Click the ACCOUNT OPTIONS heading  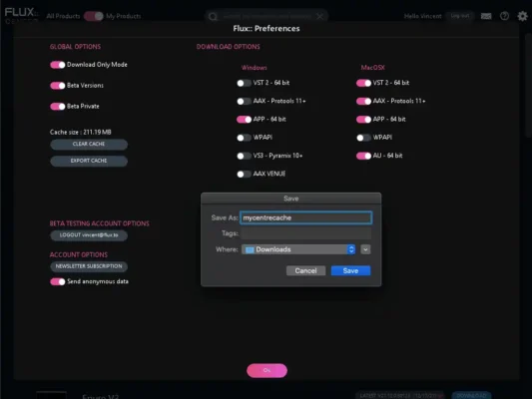[x=79, y=255]
